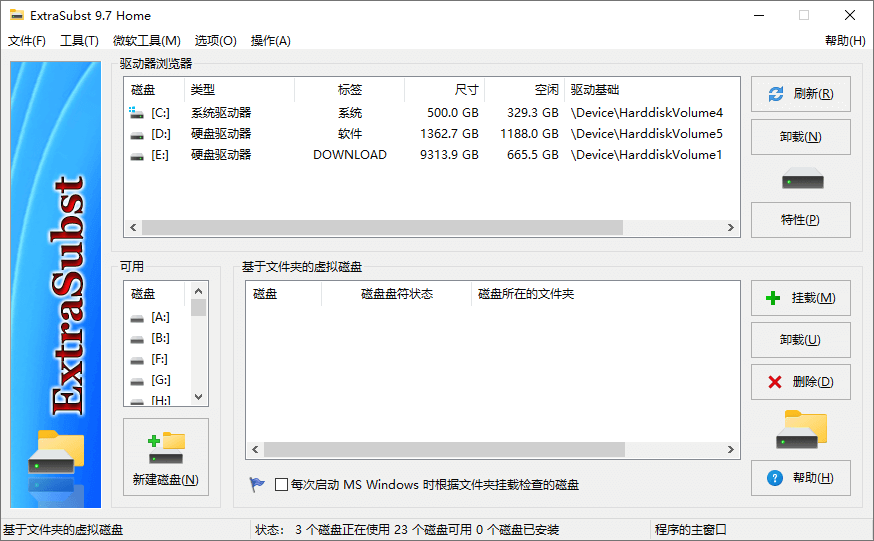
Task: Click the 尺寸 column header
Action: [445, 90]
